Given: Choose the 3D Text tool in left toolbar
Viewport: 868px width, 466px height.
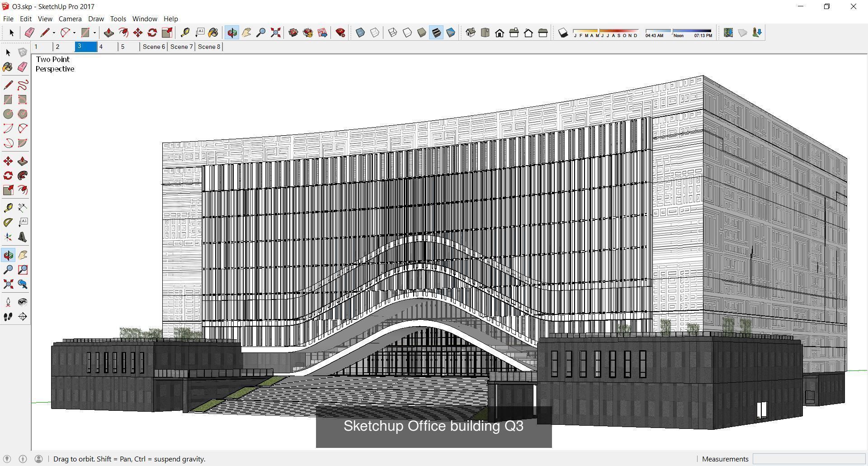Looking at the screenshot, I should click(x=23, y=237).
